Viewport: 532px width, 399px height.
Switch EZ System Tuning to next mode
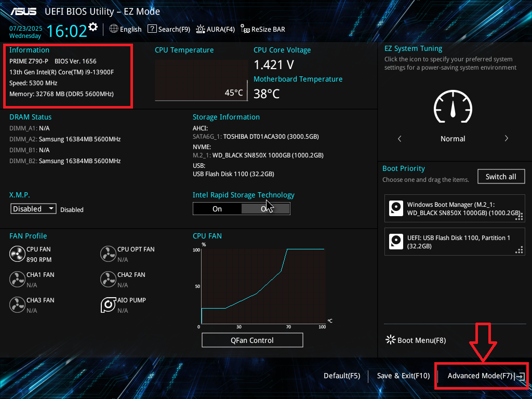coord(506,138)
